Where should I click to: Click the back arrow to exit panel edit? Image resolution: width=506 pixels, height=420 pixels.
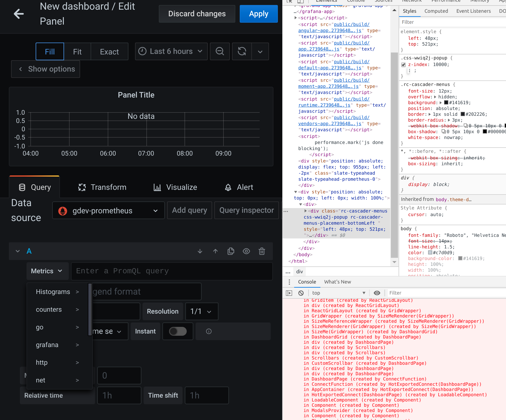pos(19,14)
